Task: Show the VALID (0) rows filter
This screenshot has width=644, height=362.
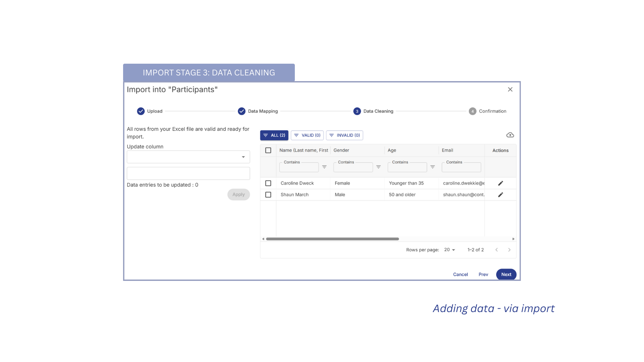Action: click(x=307, y=135)
